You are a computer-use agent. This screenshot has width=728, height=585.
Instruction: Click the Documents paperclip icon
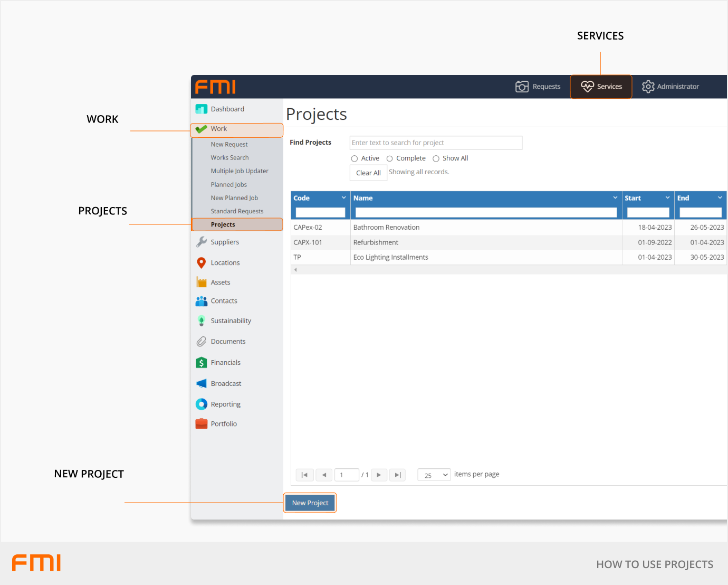tap(201, 342)
